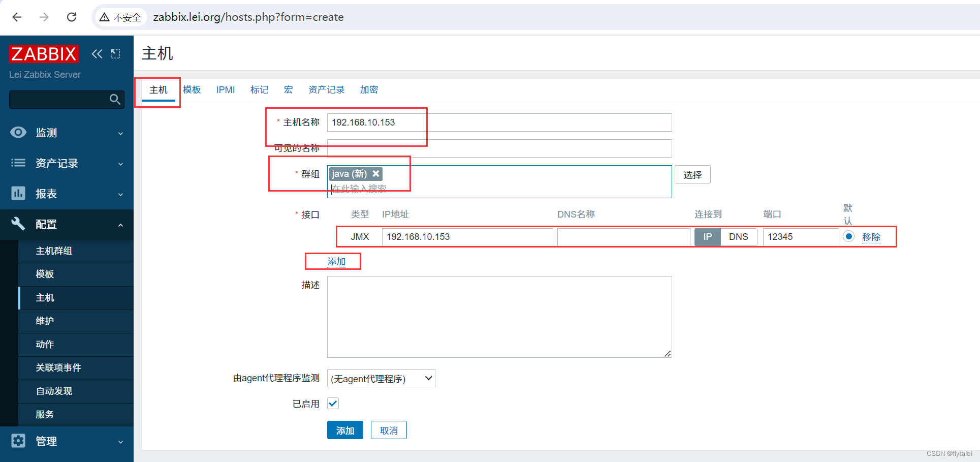
Task: Click the gear icon for 管理
Action: (x=18, y=441)
